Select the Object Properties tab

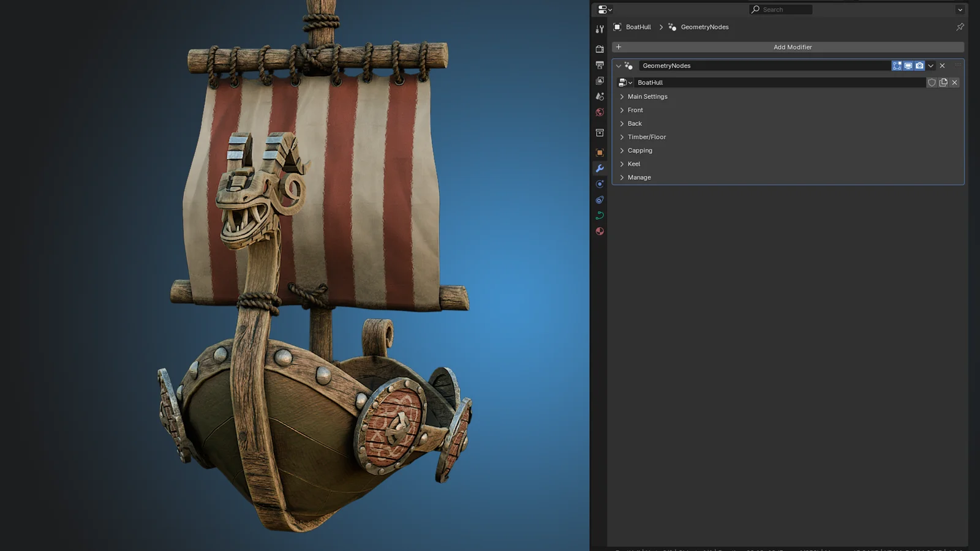[x=600, y=152]
